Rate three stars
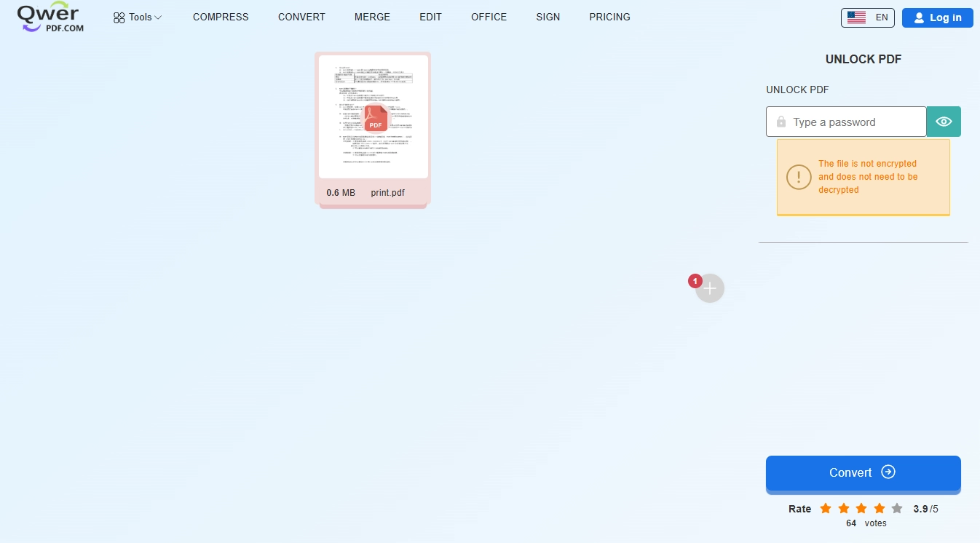Viewport: 980px width, 543px height. coord(861,509)
